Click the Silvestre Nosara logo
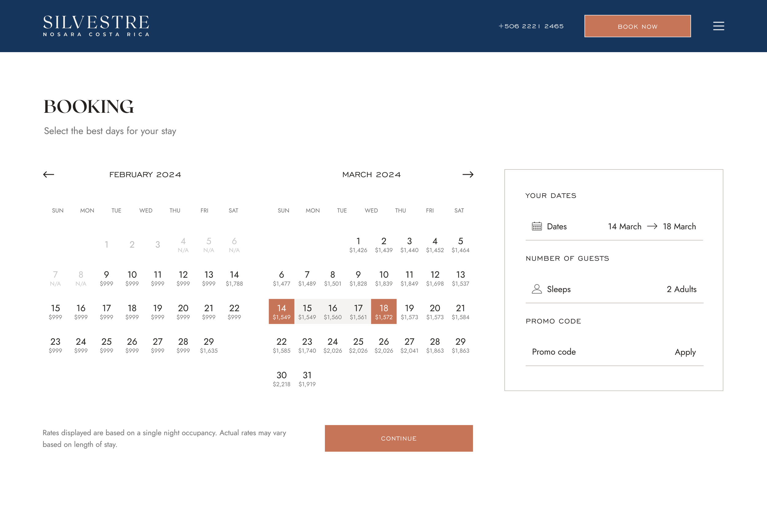Image resolution: width=767 pixels, height=532 pixels. 96,26
